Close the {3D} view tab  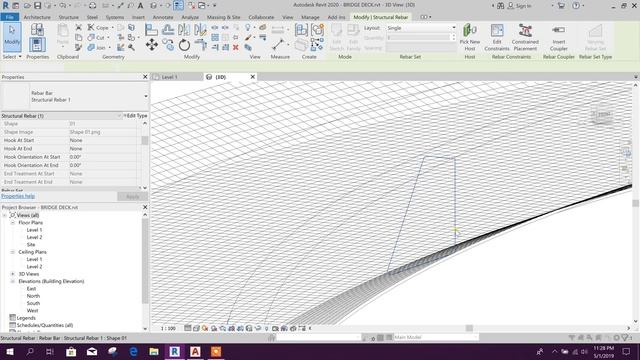pyautogui.click(x=253, y=77)
